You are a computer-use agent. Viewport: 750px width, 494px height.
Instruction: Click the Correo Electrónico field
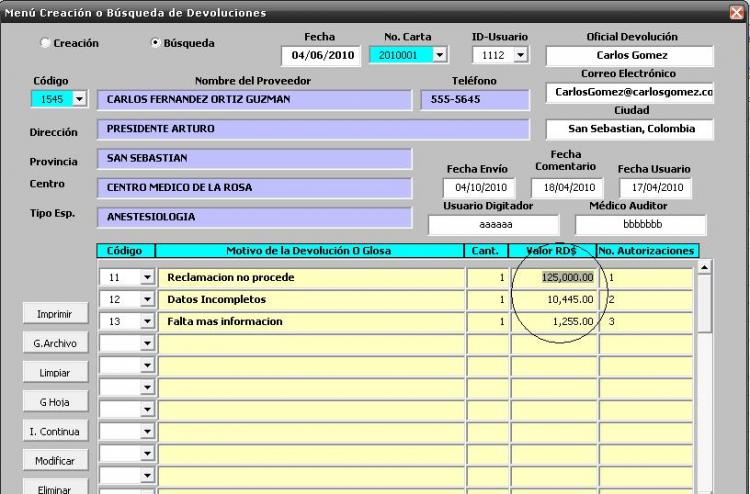(629, 92)
